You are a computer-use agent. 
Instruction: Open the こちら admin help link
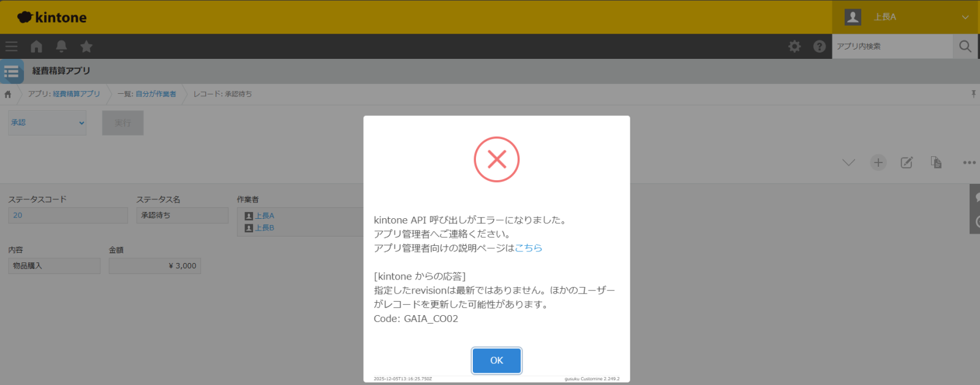(528, 248)
